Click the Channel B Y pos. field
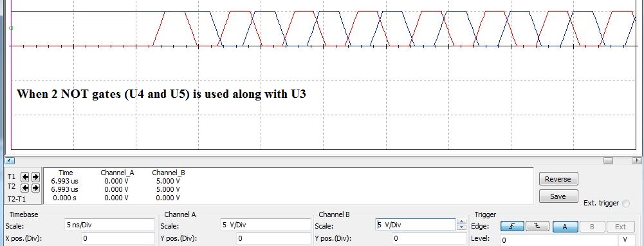644x246 pixels. click(429, 238)
